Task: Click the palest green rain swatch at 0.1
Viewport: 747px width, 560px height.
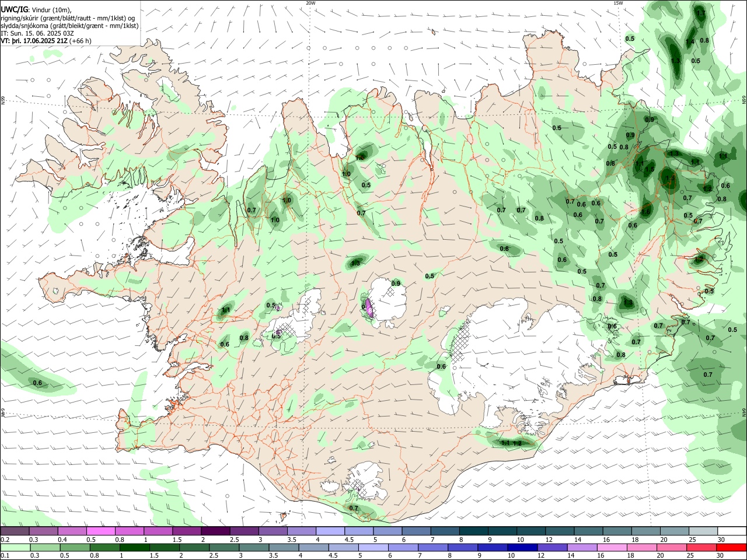Action: tap(15, 547)
